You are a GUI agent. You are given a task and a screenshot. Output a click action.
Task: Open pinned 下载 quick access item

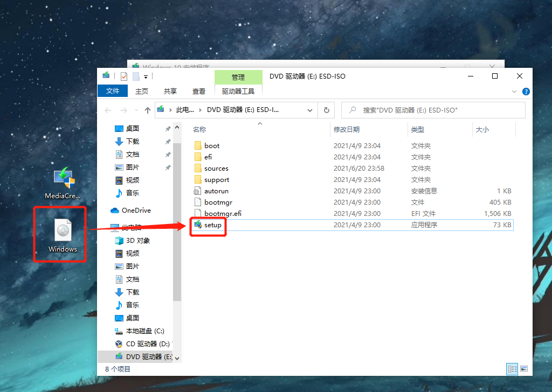pyautogui.click(x=127, y=141)
